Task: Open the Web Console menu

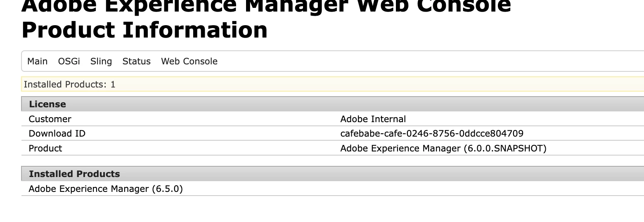Action: (x=189, y=61)
